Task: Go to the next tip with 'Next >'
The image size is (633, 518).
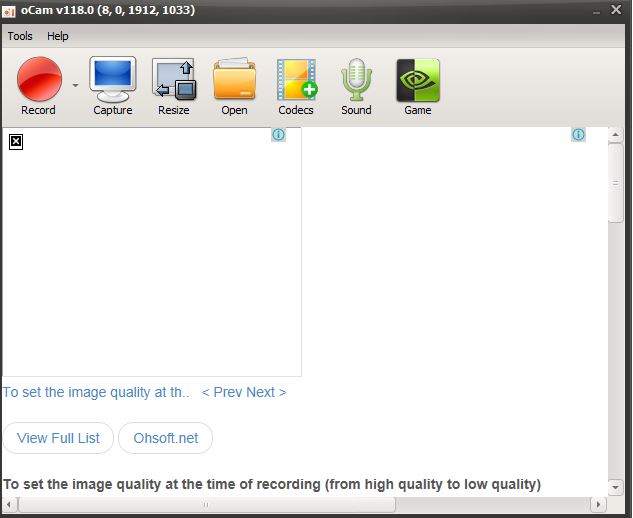Action: pos(266,392)
